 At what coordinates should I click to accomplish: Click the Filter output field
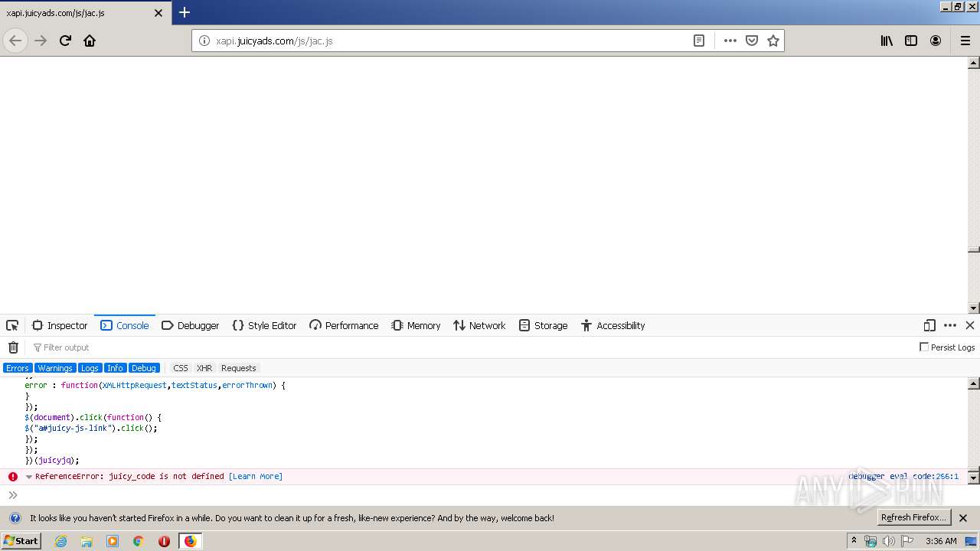[471, 347]
